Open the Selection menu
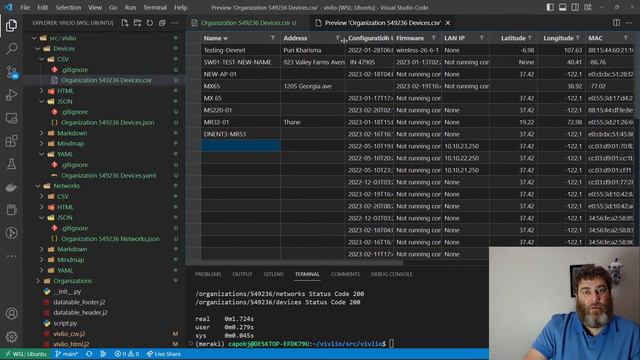Image resolution: width=640 pixels, height=360 pixels. [x=68, y=7]
